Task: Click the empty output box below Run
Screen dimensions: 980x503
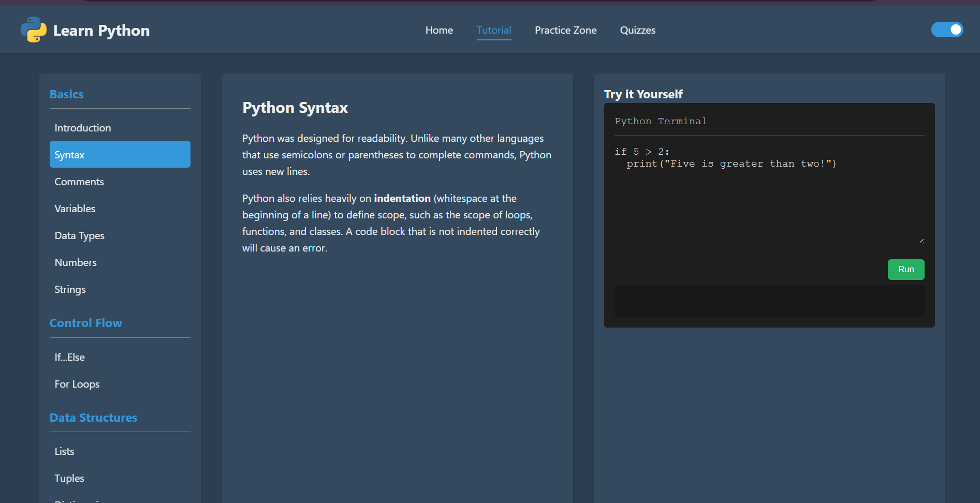Action: click(x=769, y=301)
